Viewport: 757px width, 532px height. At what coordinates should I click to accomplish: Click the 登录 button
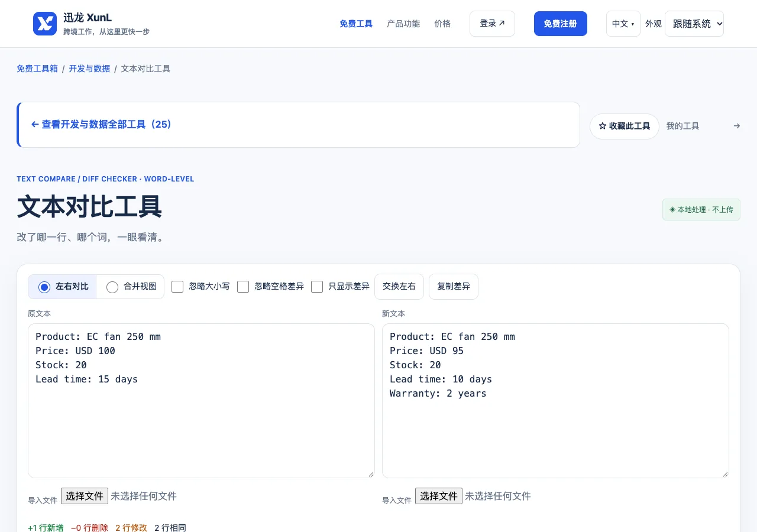point(492,24)
